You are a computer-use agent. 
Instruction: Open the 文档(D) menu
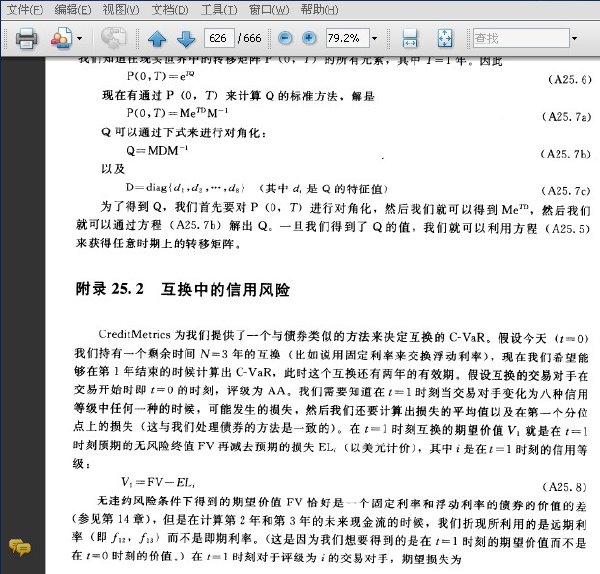(170, 9)
